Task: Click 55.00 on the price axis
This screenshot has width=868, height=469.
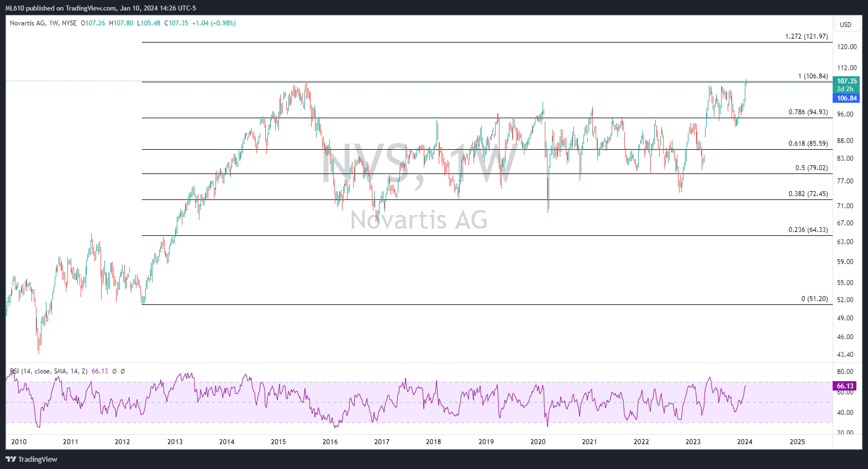Action: (845, 283)
